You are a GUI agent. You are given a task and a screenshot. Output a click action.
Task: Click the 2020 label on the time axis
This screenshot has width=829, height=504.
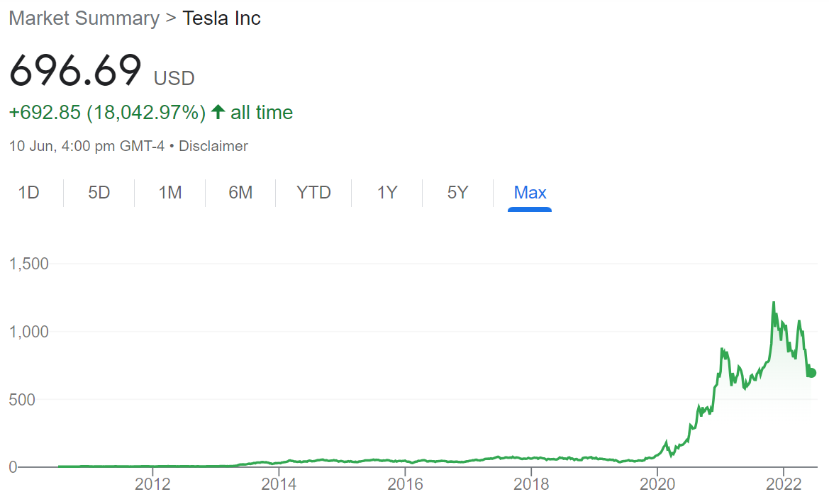tap(657, 484)
